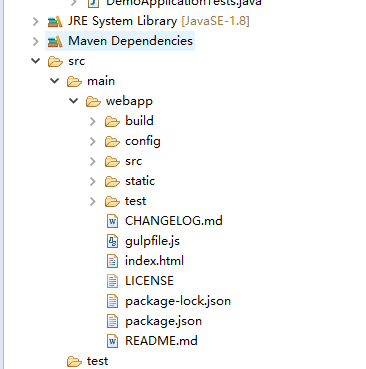Expand the build folder

(x=93, y=121)
